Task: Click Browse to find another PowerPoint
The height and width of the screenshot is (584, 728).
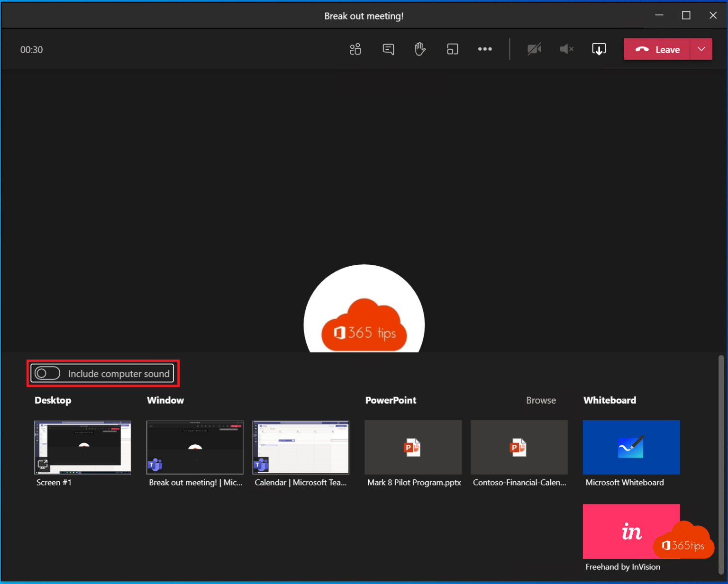Action: tap(541, 400)
